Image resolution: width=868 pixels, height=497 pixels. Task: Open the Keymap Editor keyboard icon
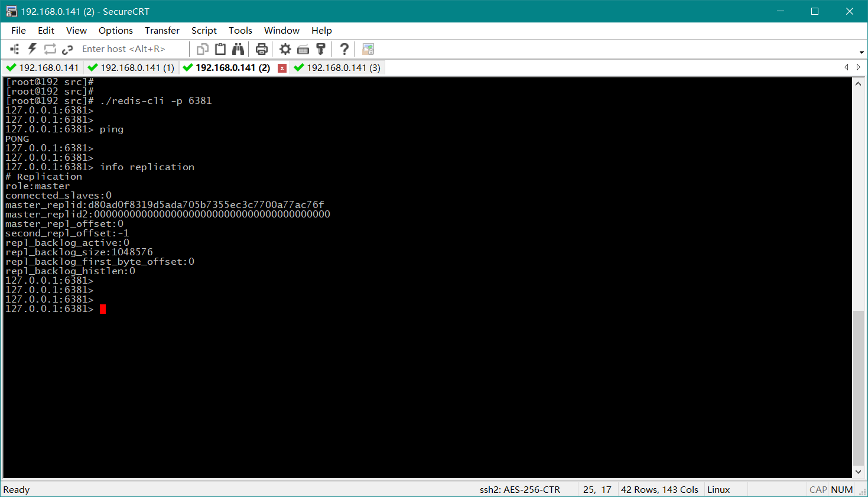[x=303, y=49]
